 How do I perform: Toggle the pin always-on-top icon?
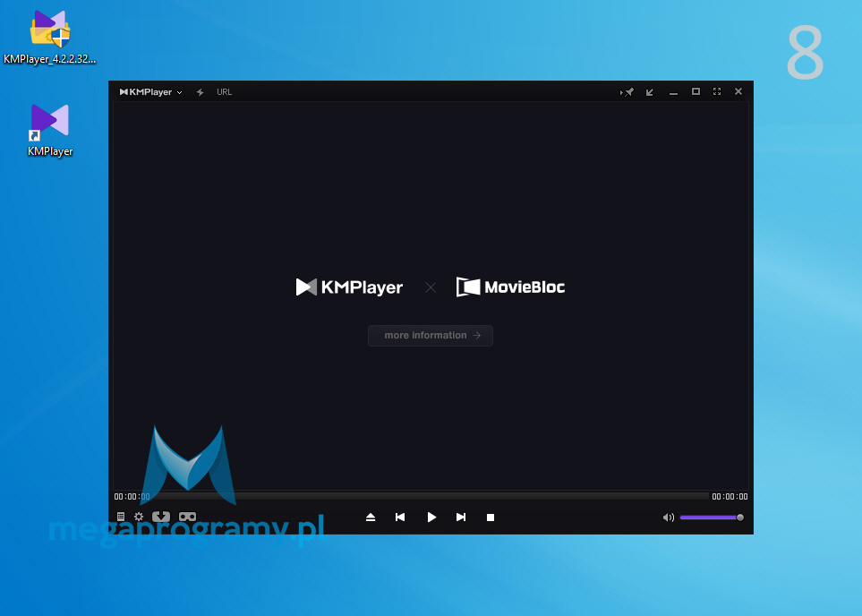click(x=627, y=92)
